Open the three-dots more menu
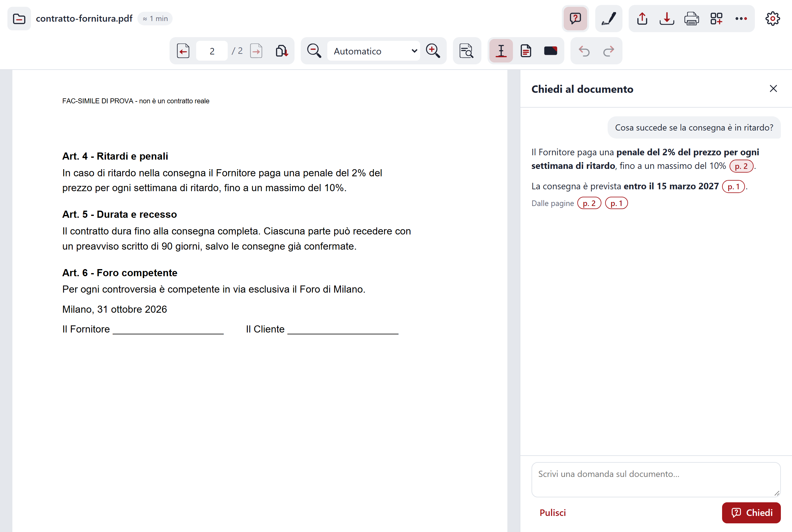The height and width of the screenshot is (532, 792). 741,19
